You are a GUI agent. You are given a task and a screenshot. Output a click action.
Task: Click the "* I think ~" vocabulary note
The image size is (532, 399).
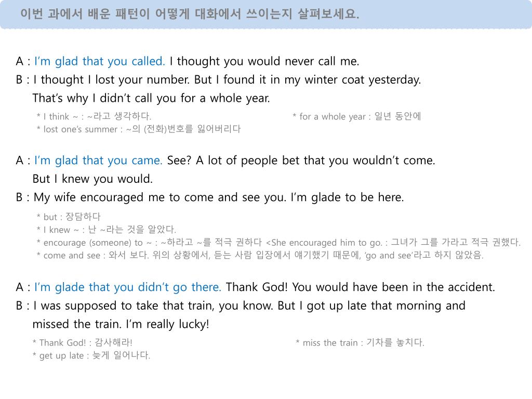click(94, 116)
